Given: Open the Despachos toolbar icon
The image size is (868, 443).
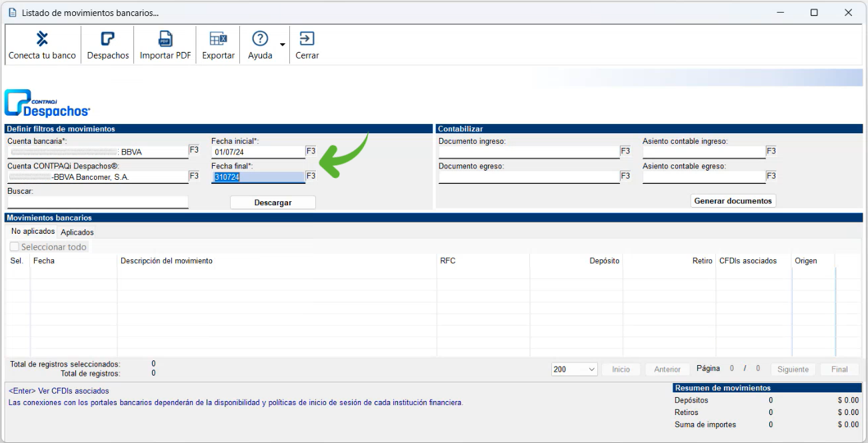Looking at the screenshot, I should [x=107, y=39].
